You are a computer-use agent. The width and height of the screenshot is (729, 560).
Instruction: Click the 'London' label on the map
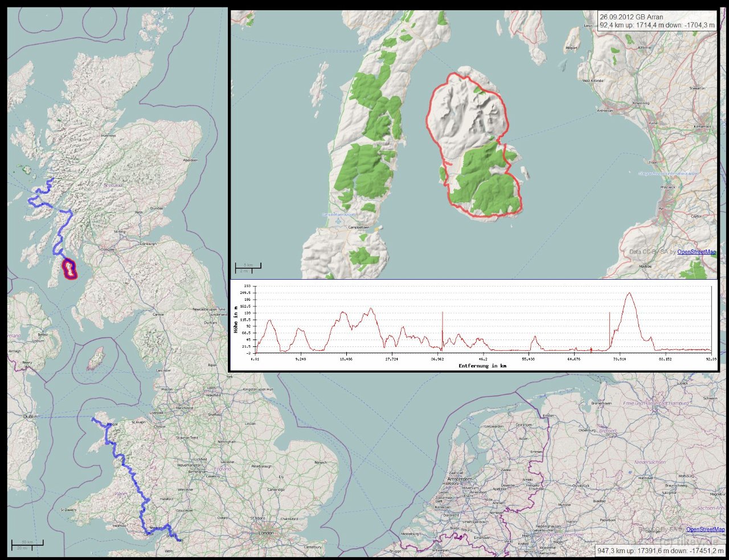pyautogui.click(x=266, y=533)
